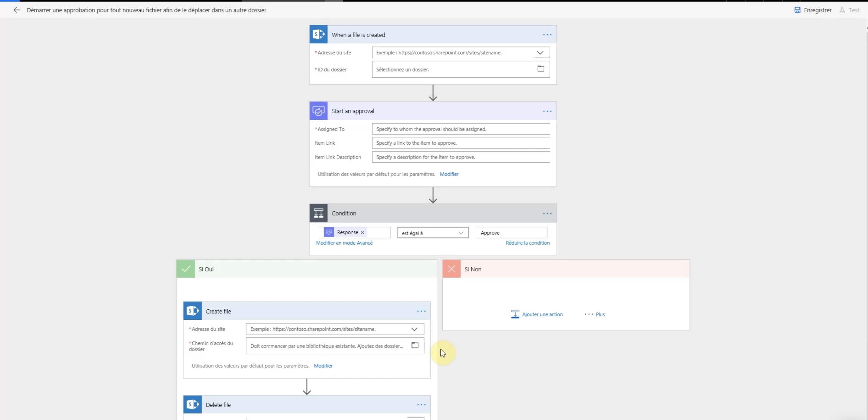Click 'Réduire la condition' to collapse condition
The image size is (868, 420).
coord(528,242)
